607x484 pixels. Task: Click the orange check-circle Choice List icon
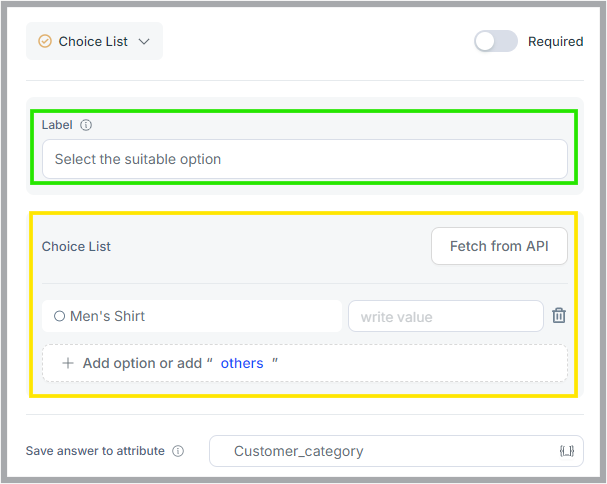pos(45,41)
